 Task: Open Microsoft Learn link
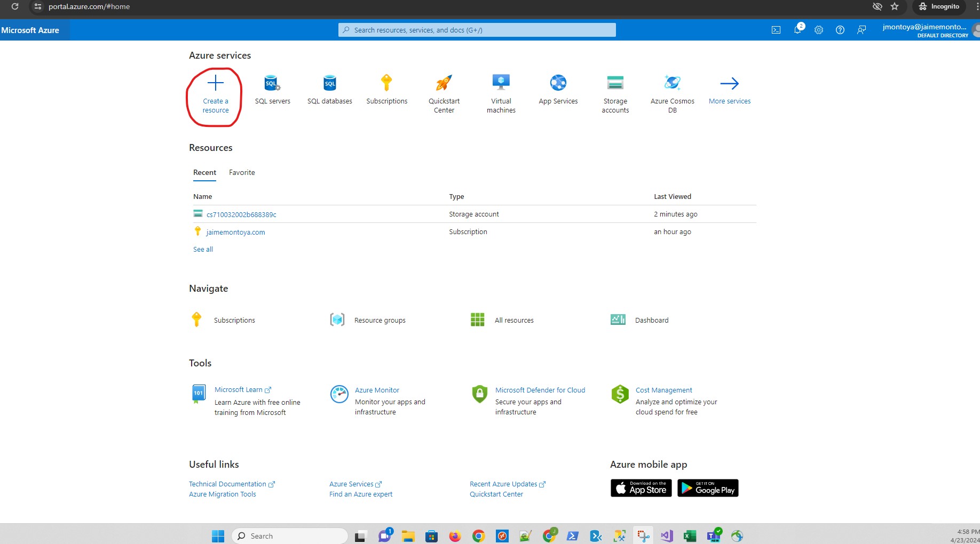(x=242, y=390)
